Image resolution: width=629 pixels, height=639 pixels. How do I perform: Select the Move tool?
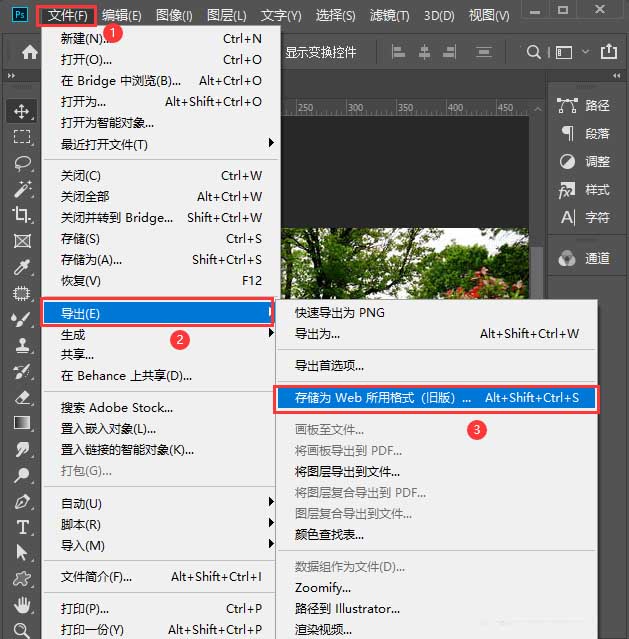(21, 111)
